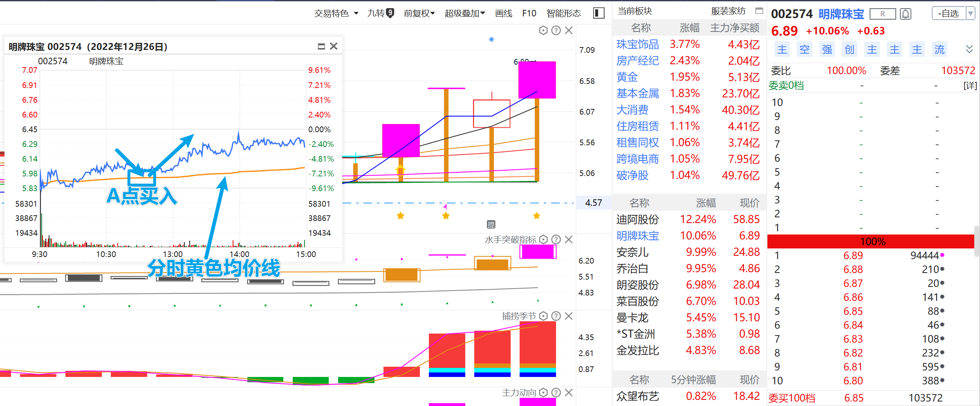Screen dimensions: 980x406
Task: Click the 4.57 price axis label
Action: pos(594,203)
